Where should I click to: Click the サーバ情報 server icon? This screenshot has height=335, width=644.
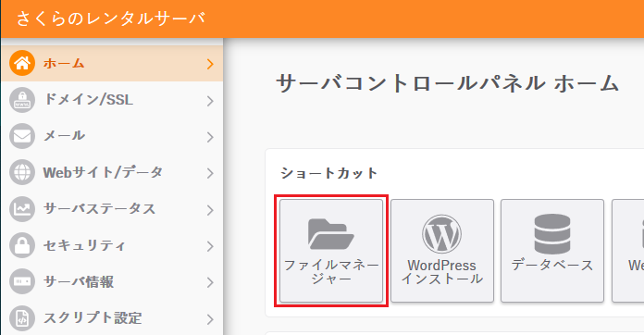click(x=22, y=281)
